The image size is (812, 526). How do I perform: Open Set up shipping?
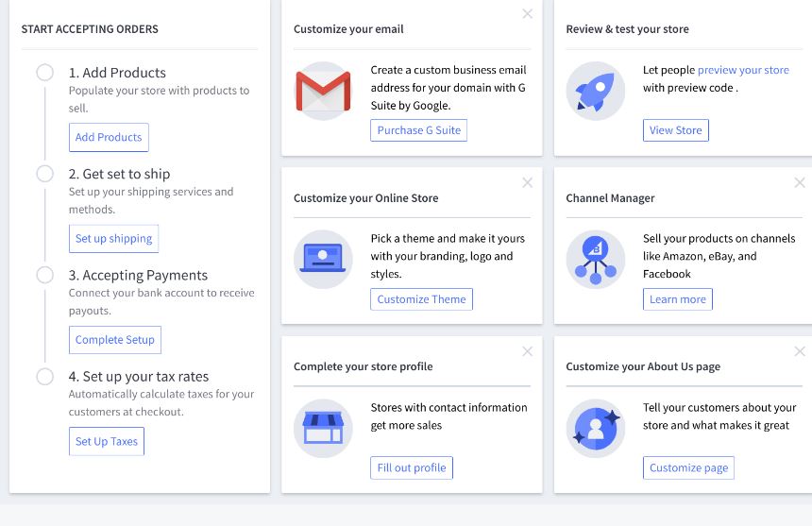point(114,239)
